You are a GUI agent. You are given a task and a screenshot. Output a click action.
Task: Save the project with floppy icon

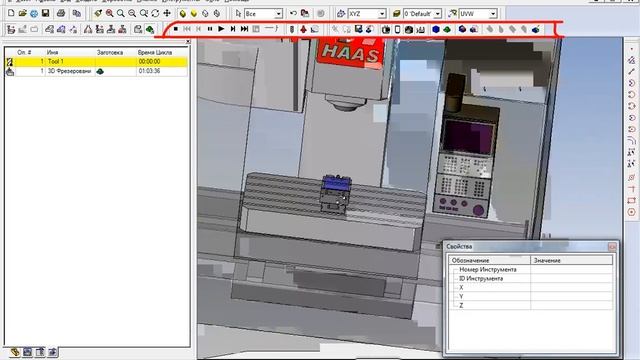(45, 13)
